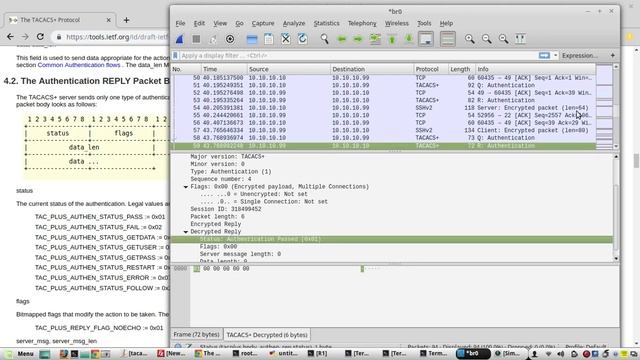Sort packets by the Time column
This screenshot has width=640, height=360.
[x=224, y=69]
